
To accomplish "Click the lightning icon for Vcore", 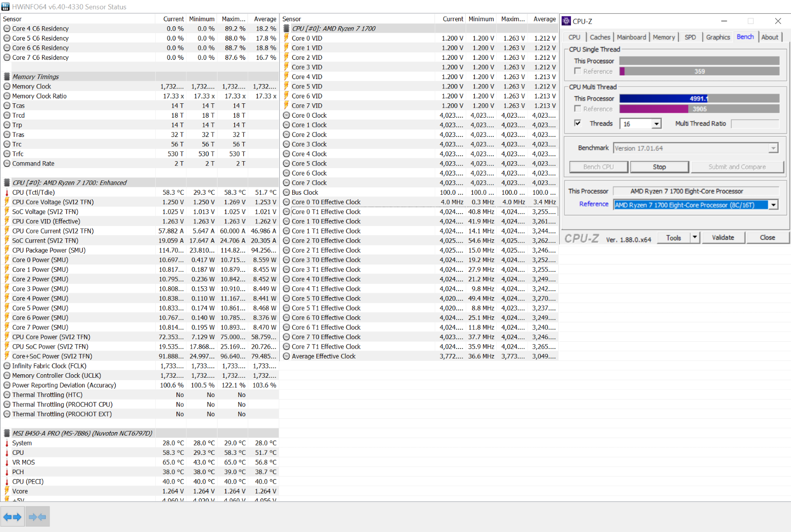I will pyautogui.click(x=7, y=491).
